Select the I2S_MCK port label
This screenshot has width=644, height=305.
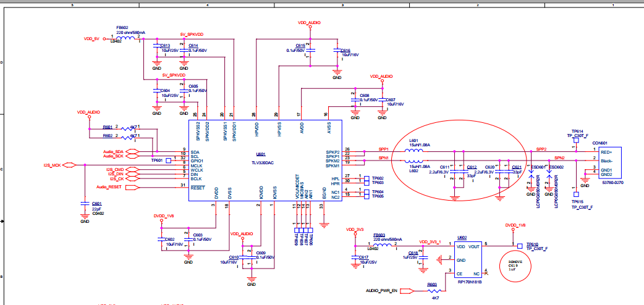click(x=52, y=165)
